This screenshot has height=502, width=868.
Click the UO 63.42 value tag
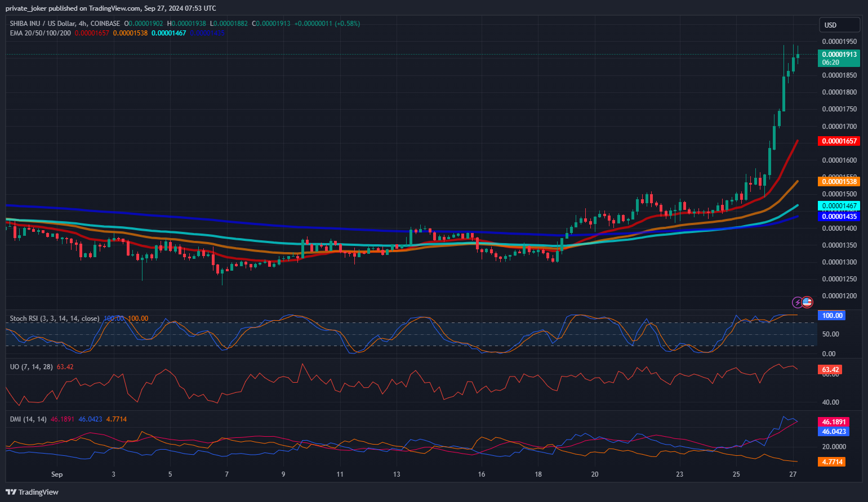830,370
